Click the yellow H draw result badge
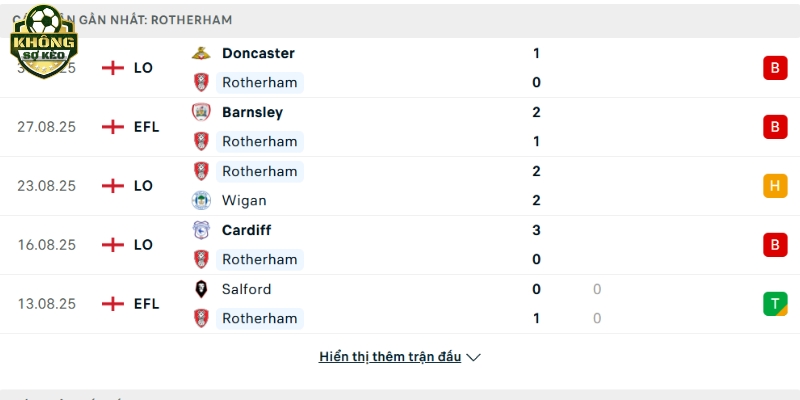The height and width of the screenshot is (400, 800). tap(775, 186)
